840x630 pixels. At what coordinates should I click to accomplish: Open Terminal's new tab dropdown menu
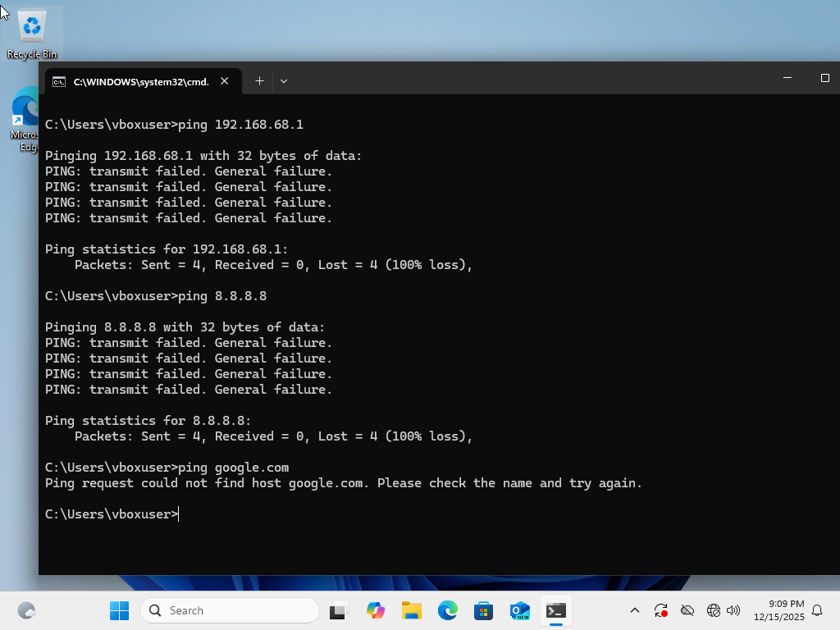tap(283, 80)
